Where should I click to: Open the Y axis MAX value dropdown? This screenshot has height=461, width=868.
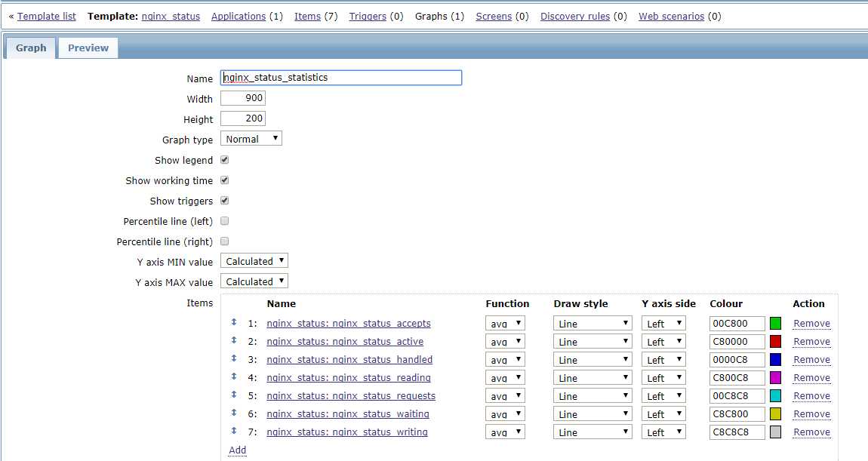point(254,281)
